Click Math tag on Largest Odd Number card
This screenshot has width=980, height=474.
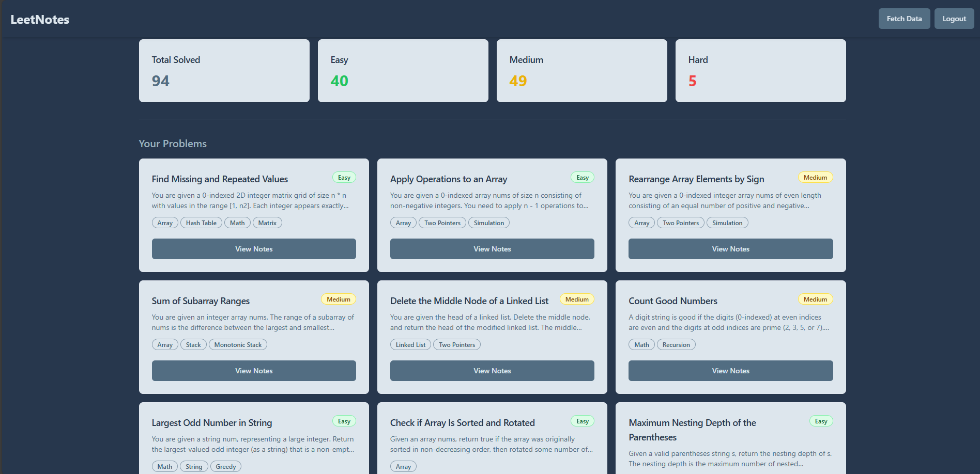(x=165, y=467)
